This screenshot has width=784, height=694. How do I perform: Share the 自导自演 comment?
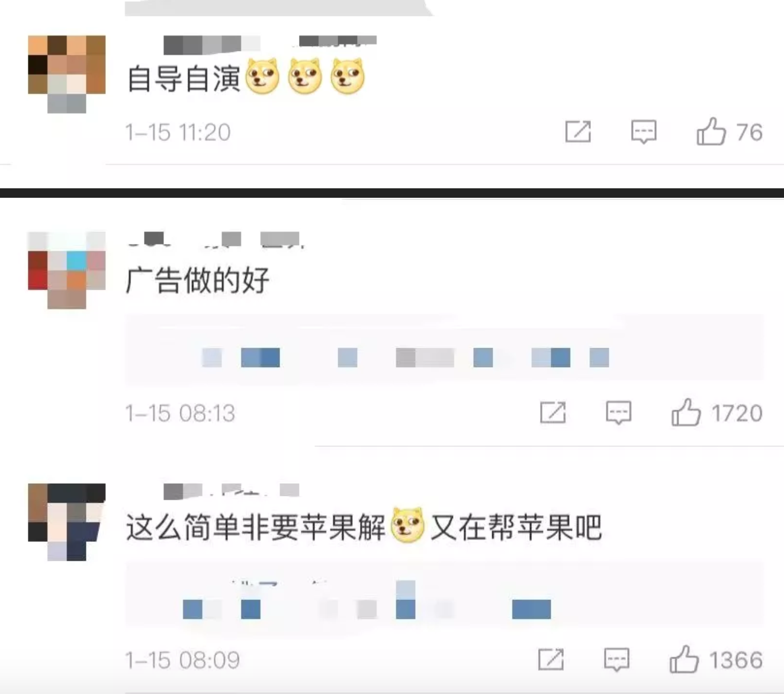coord(578,131)
